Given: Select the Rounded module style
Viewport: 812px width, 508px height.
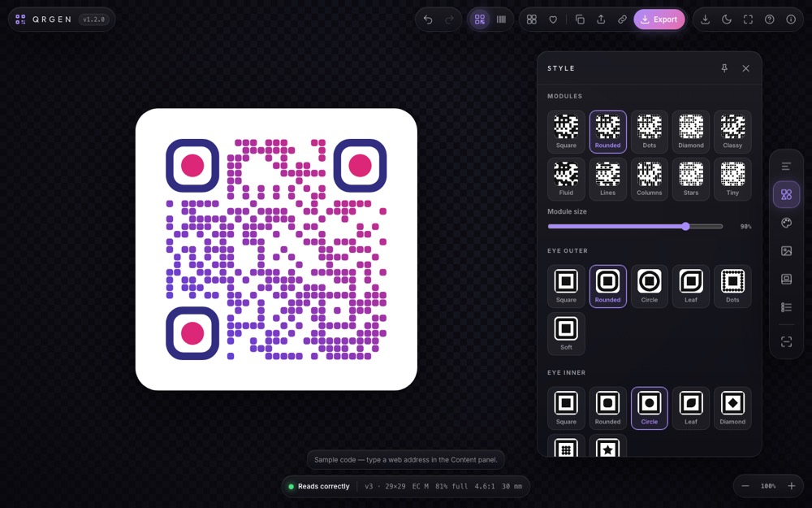Looking at the screenshot, I should pyautogui.click(x=608, y=132).
